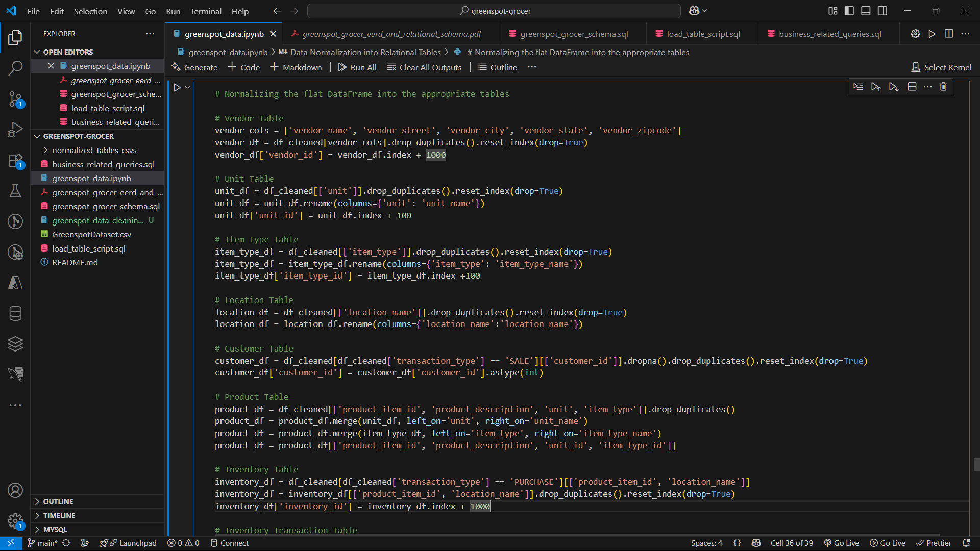Click Clear All Outputs
The width and height of the screenshot is (980, 551).
click(424, 67)
